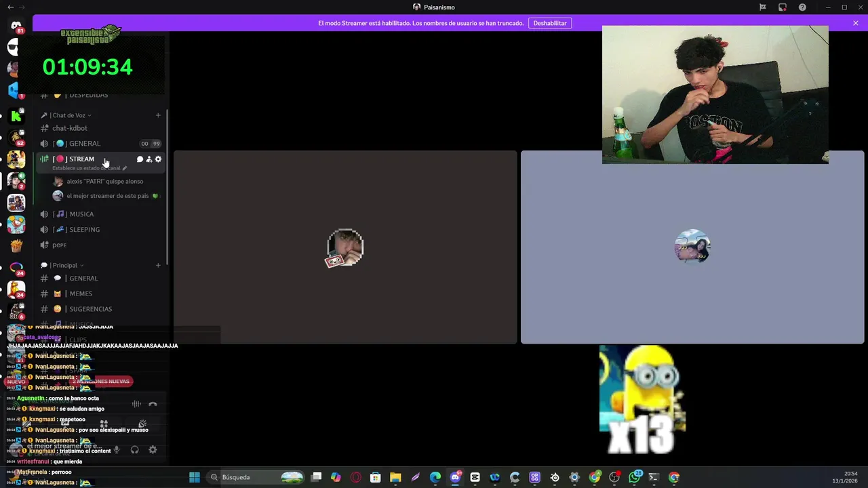Screen dimensions: 868x488
Task: Open the french fries server icon
Action: tap(16, 245)
